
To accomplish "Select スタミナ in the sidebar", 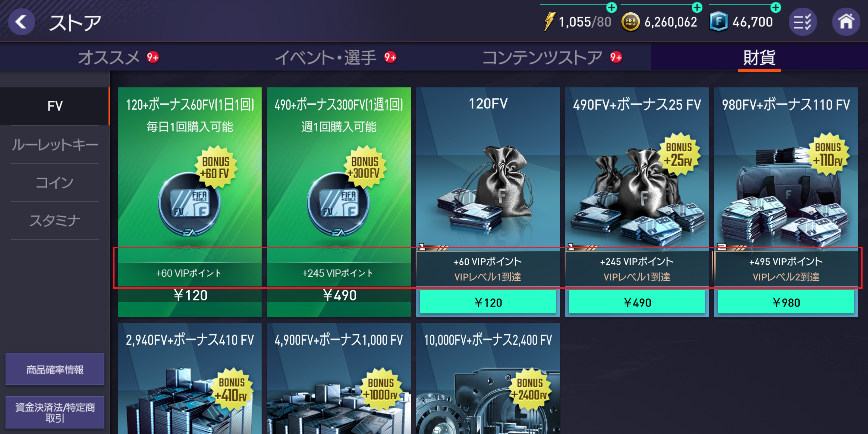I will tap(55, 221).
